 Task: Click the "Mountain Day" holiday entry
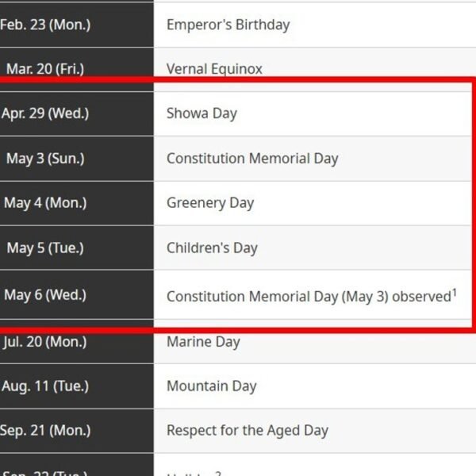211,386
